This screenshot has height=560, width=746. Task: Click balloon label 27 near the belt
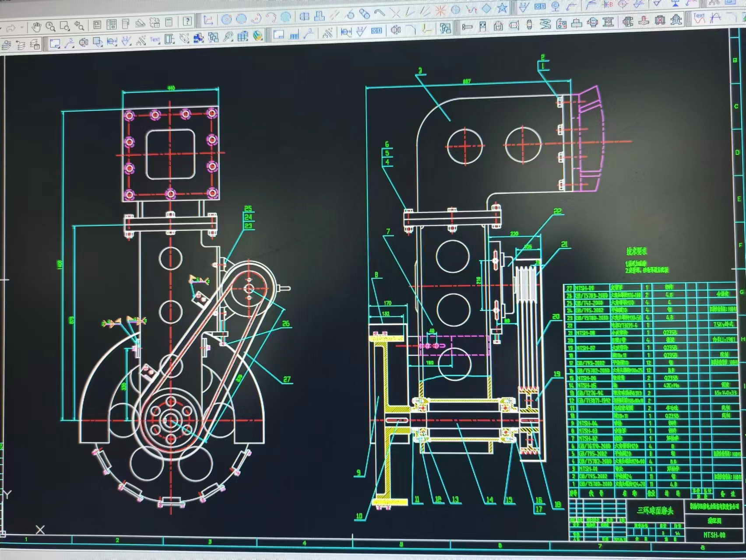tap(287, 379)
